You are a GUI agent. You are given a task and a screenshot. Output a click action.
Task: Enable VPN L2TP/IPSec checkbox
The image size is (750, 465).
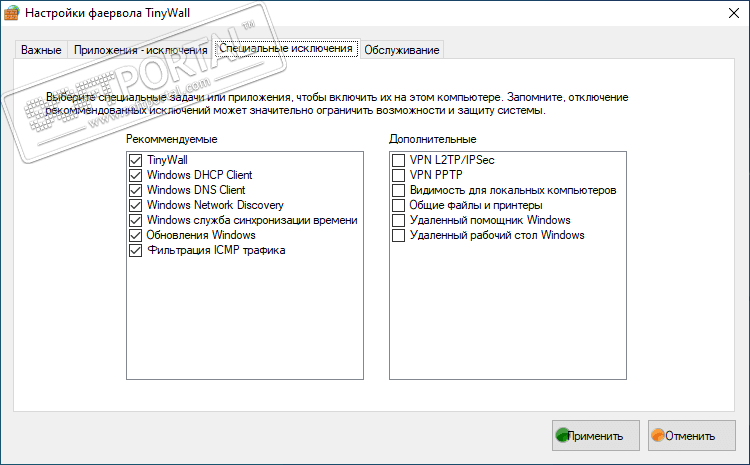398,160
